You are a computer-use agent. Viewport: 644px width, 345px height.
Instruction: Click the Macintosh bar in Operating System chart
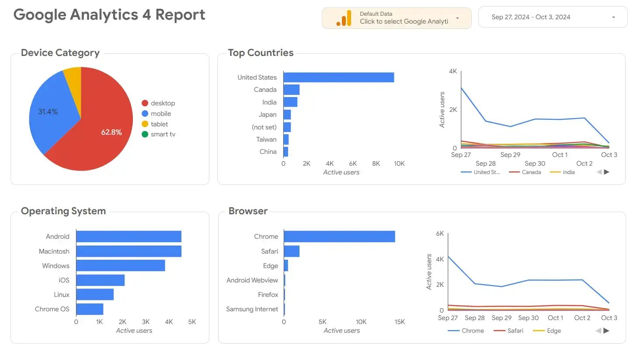pos(129,251)
